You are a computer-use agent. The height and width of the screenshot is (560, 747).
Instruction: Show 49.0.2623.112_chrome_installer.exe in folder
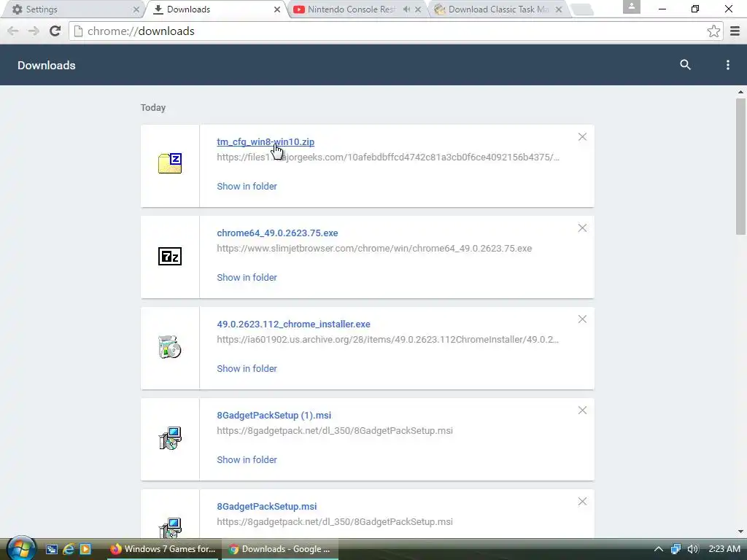(x=247, y=368)
